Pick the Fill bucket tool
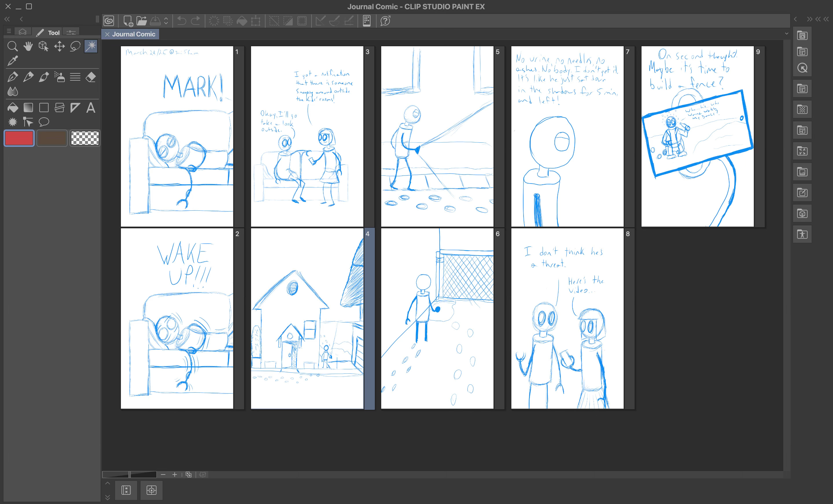833x504 pixels. pos(12,108)
